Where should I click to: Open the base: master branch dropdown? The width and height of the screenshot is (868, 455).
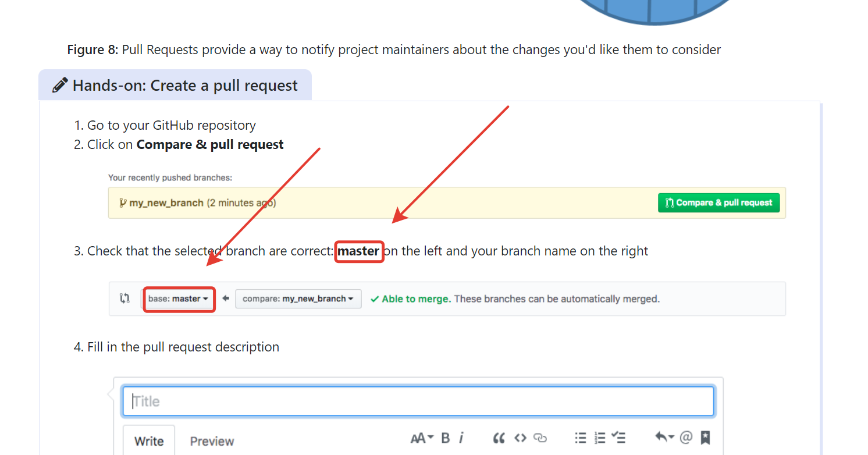(x=179, y=298)
